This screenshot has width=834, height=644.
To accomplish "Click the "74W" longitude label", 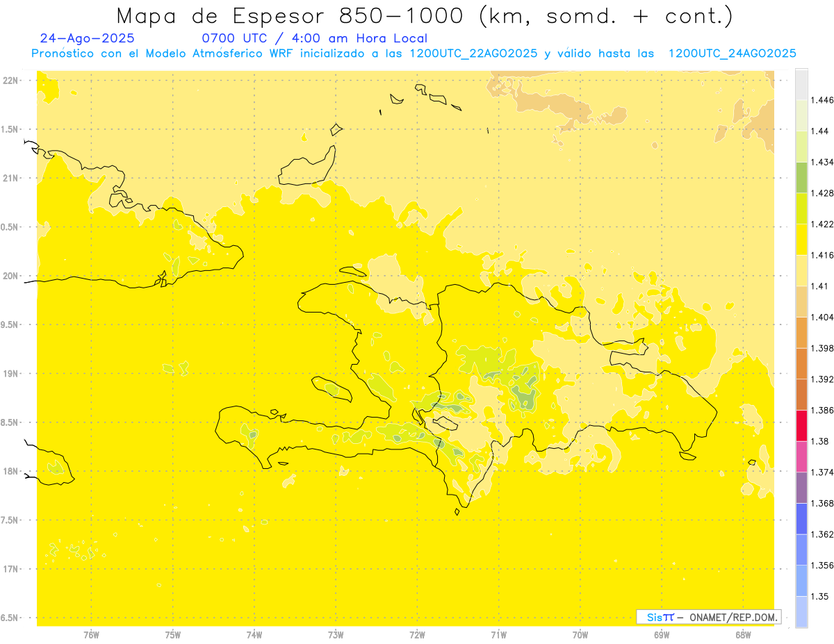I will [x=254, y=635].
